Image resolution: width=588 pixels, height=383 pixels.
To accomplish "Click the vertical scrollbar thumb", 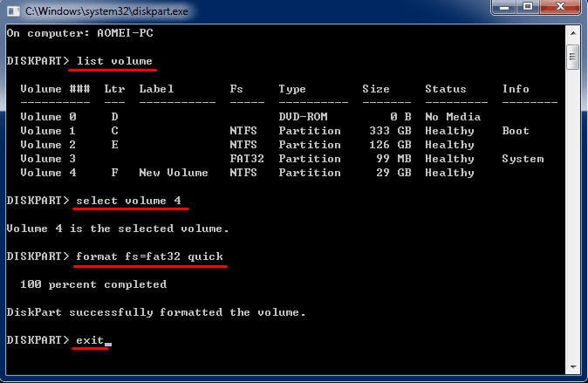I will coord(573,58).
